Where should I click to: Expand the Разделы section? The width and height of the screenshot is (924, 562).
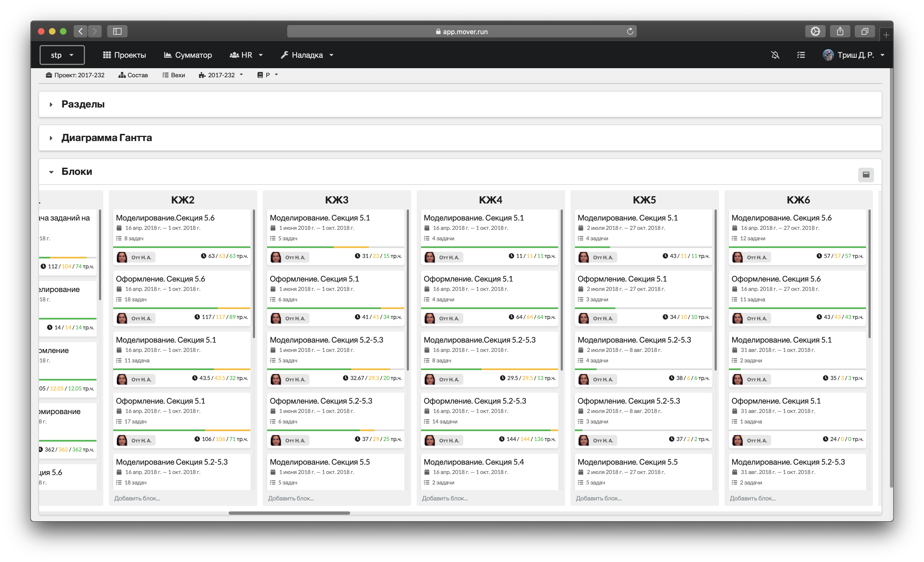click(83, 104)
